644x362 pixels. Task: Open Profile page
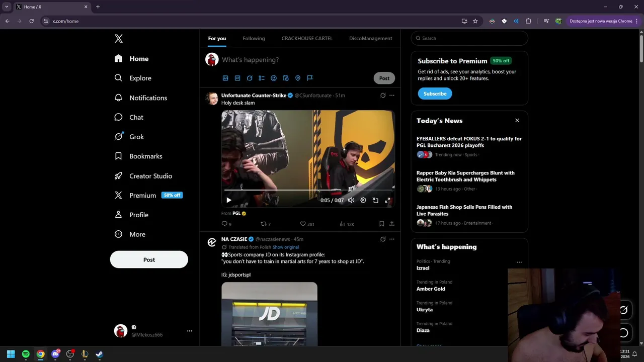131,215
